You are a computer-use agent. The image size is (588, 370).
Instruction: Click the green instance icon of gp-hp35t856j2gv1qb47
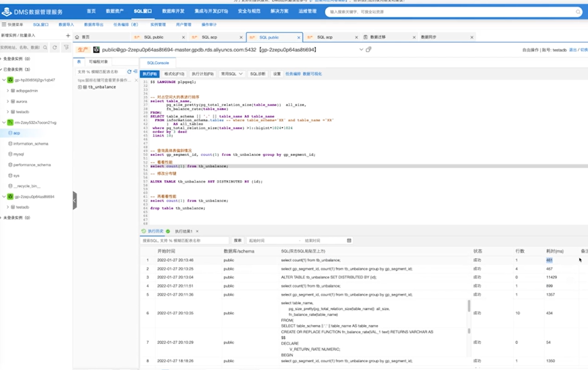(x=10, y=80)
